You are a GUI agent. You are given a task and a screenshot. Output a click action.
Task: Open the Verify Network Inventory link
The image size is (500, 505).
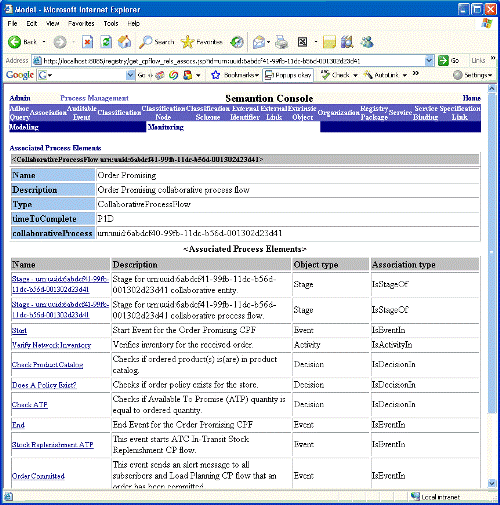tap(51, 345)
